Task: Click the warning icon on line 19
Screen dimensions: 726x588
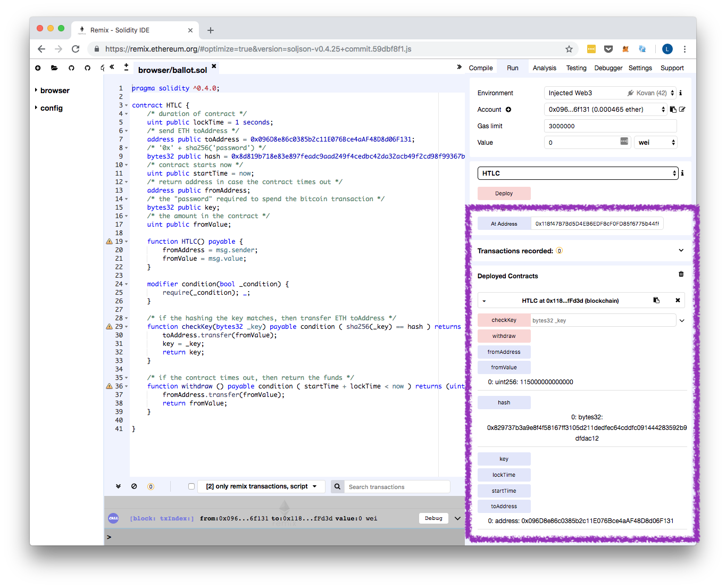Action: 109,242
